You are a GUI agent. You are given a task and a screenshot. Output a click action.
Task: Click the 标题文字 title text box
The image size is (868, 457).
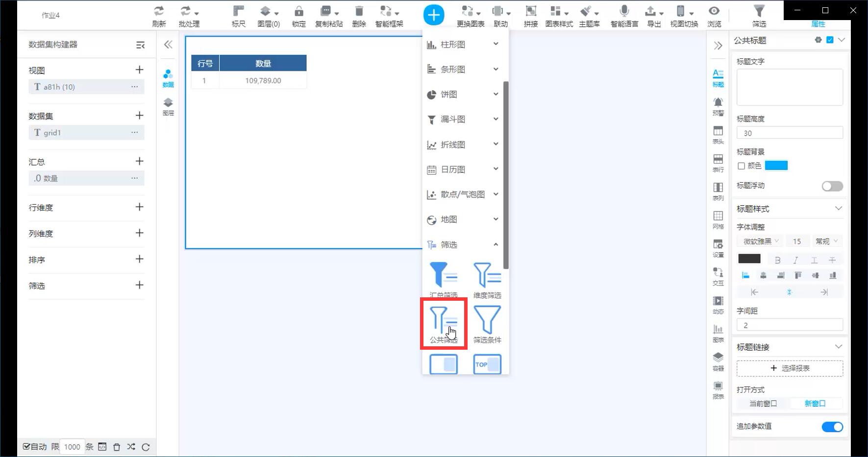(x=790, y=87)
